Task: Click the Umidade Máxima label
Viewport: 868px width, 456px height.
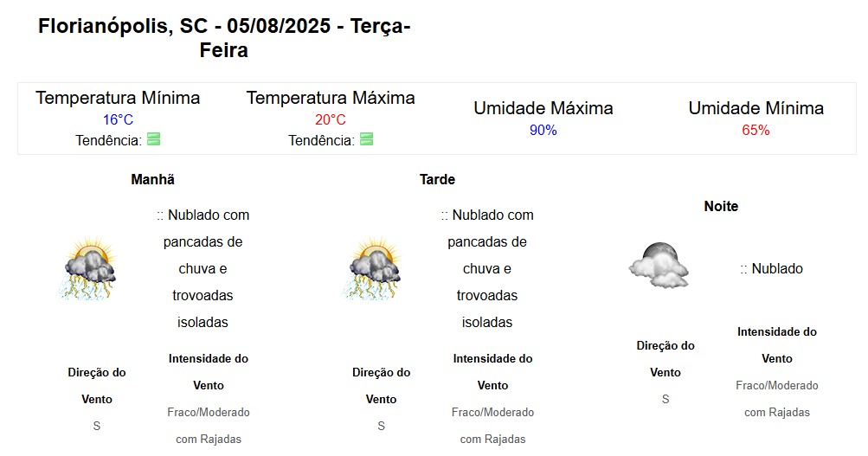Action: pos(543,108)
